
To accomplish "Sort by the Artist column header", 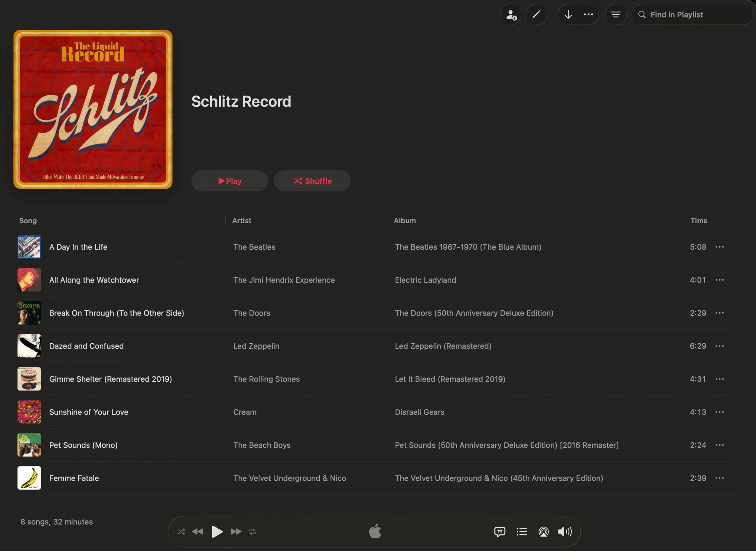I will pos(242,220).
